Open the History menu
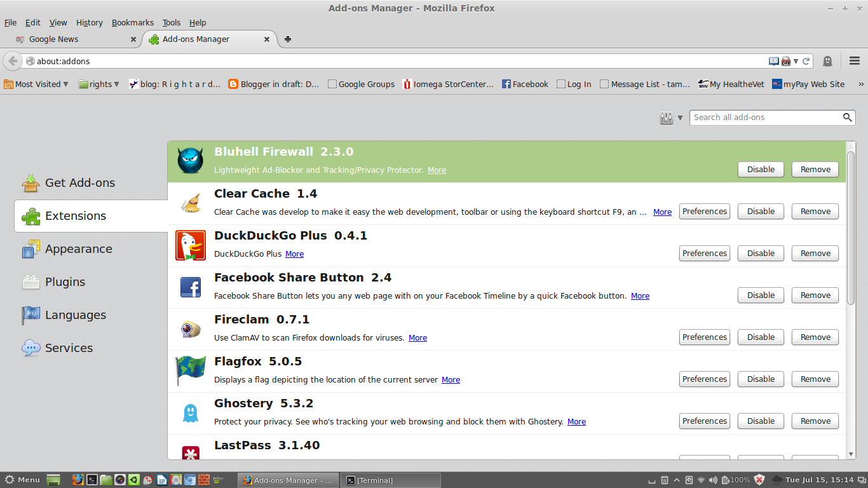Screen dimensions: 868x488 tap(89, 22)
